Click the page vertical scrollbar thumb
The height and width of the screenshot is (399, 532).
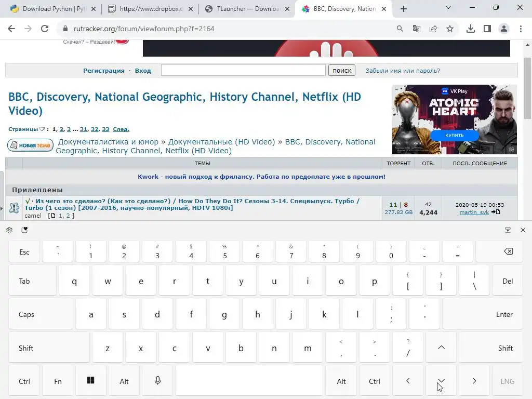point(527,88)
